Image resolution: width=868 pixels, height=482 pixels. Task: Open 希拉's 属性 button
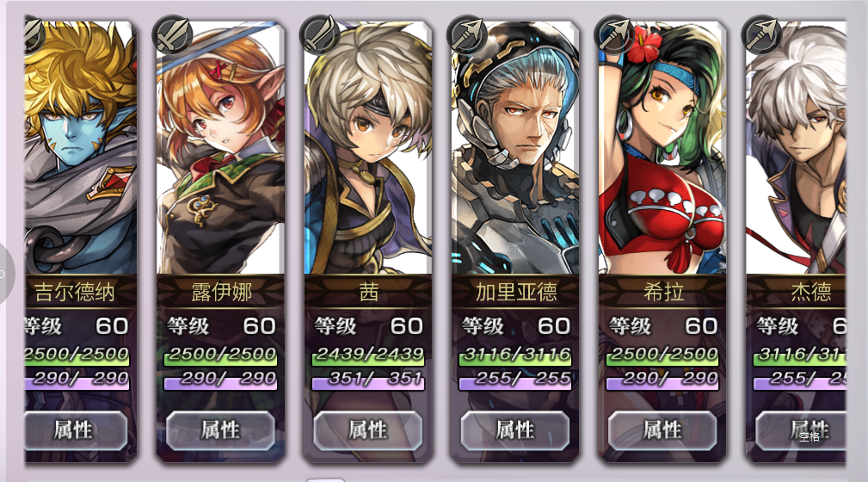coord(662,429)
